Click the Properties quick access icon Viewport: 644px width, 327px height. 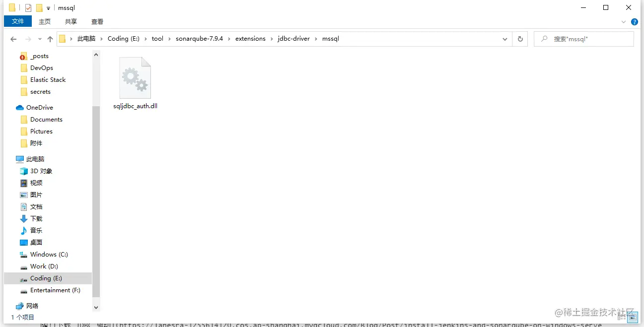click(x=28, y=8)
